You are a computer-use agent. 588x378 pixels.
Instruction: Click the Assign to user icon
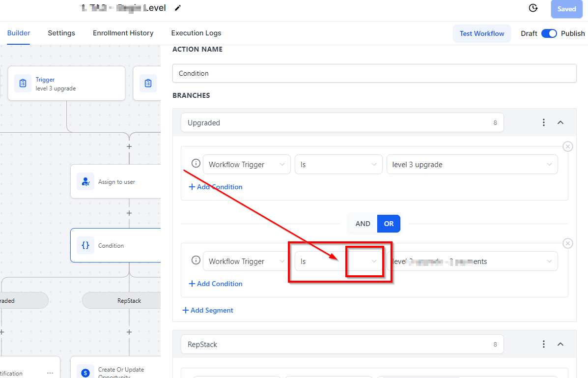(85, 182)
